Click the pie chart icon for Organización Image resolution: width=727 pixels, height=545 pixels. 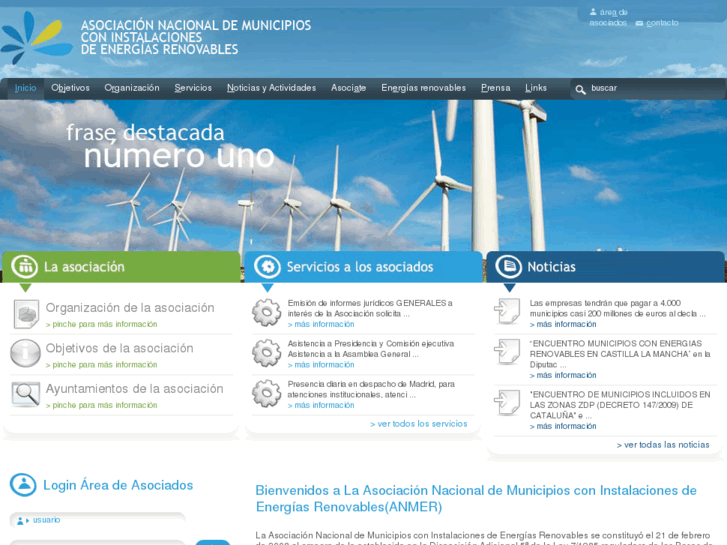point(26,314)
